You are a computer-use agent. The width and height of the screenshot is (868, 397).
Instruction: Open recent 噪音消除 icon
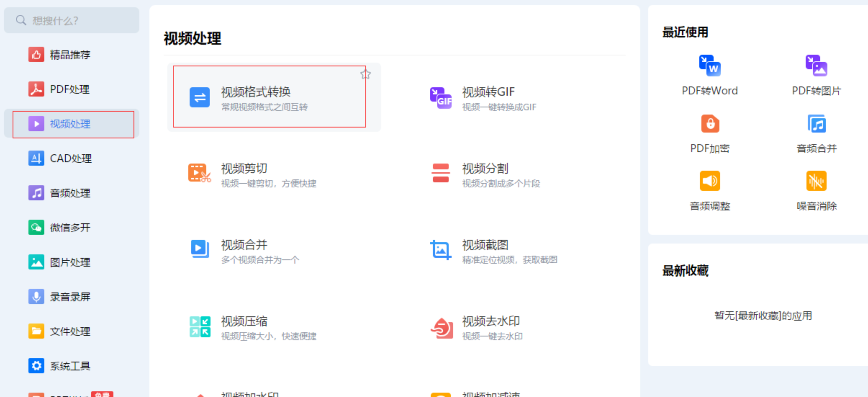click(x=816, y=181)
